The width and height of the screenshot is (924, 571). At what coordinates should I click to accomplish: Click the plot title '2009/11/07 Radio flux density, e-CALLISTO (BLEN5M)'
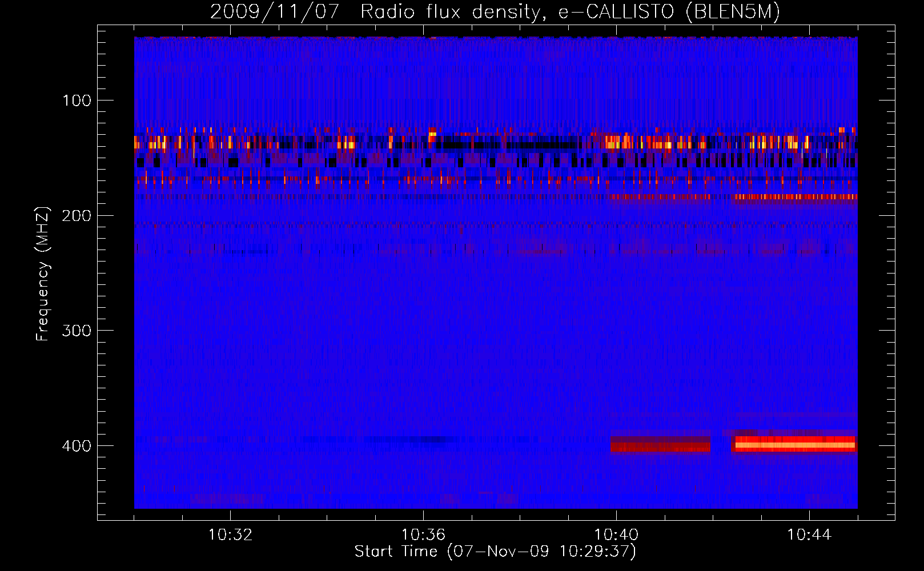[x=495, y=11]
